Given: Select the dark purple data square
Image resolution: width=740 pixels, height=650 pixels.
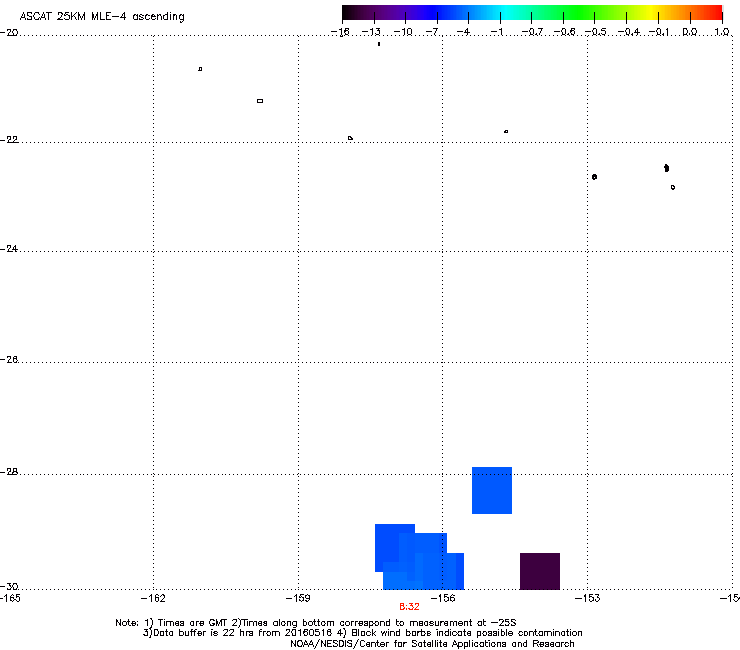Looking at the screenshot, I should tap(540, 571).
